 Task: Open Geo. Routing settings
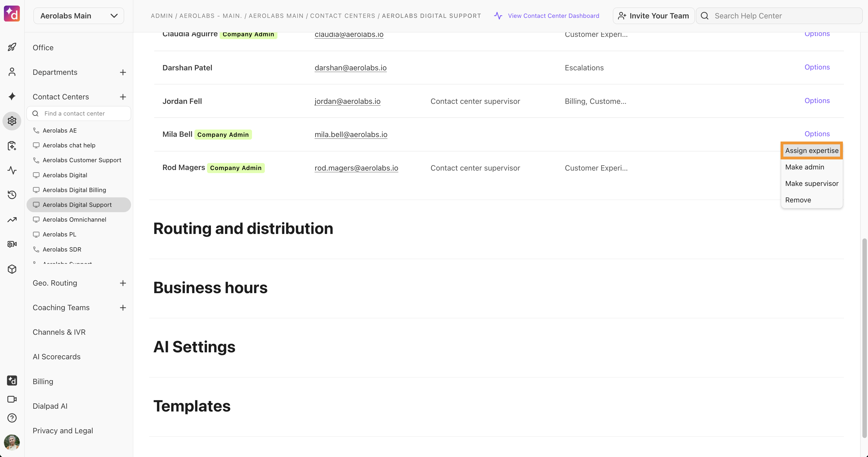point(55,283)
